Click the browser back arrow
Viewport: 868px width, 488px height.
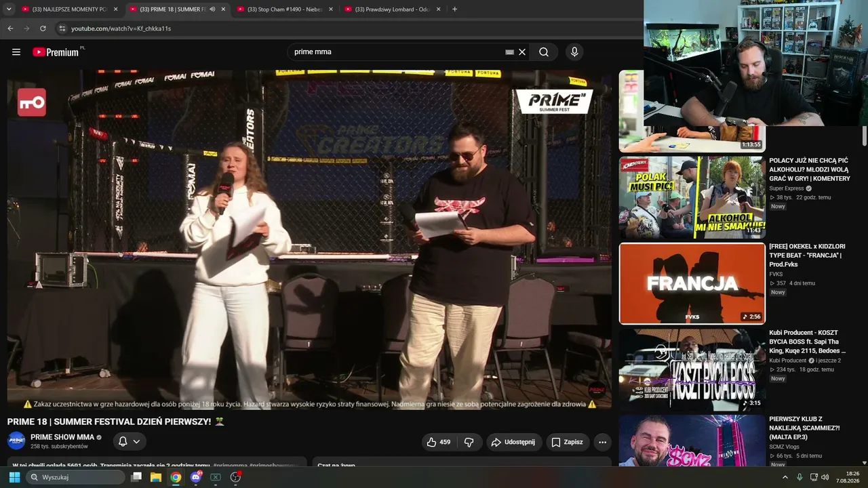(10, 28)
